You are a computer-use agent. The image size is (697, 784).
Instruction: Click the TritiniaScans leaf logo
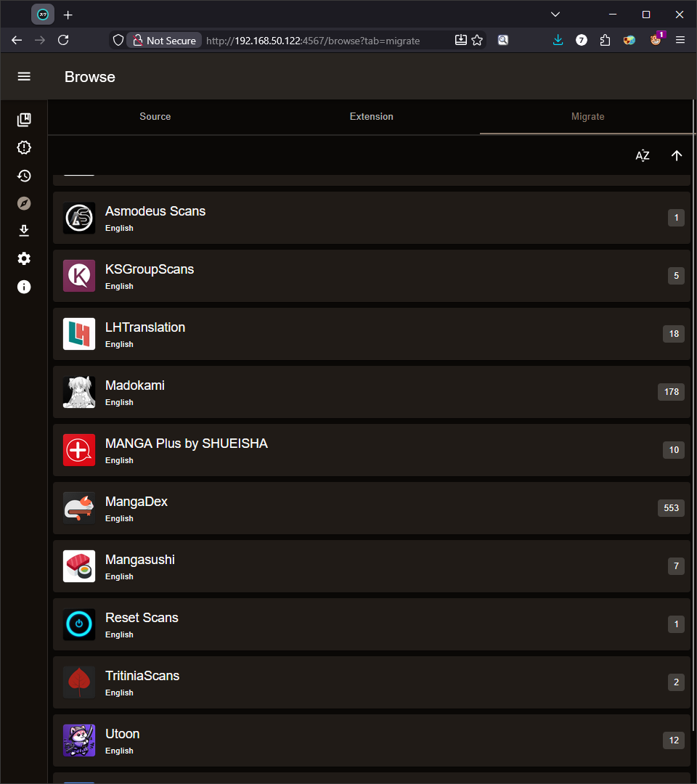coord(79,682)
